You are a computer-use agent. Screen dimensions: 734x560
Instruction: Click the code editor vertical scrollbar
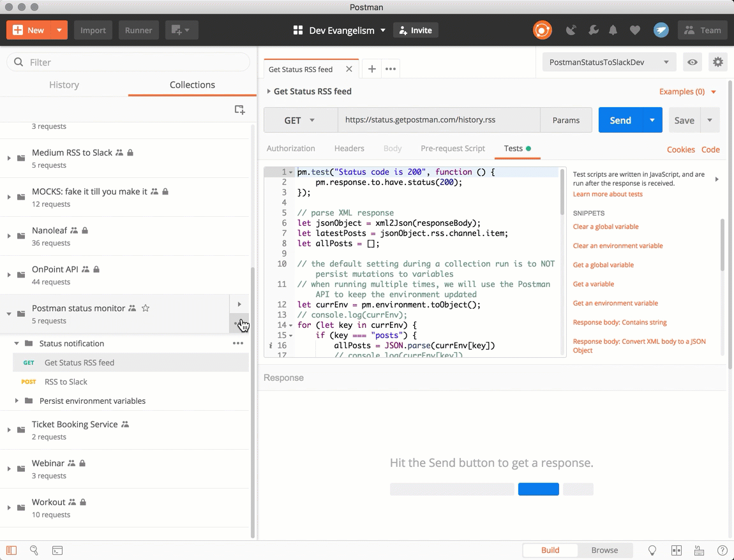562,192
